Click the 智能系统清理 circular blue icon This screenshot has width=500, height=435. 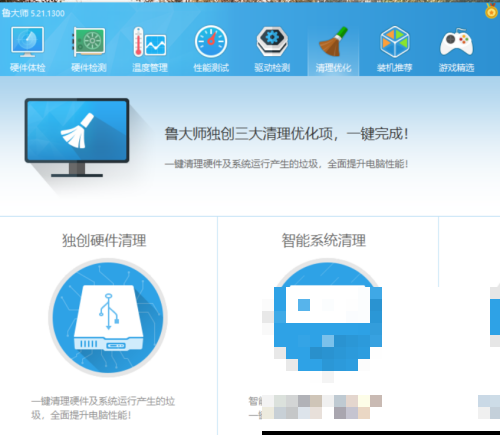328,318
